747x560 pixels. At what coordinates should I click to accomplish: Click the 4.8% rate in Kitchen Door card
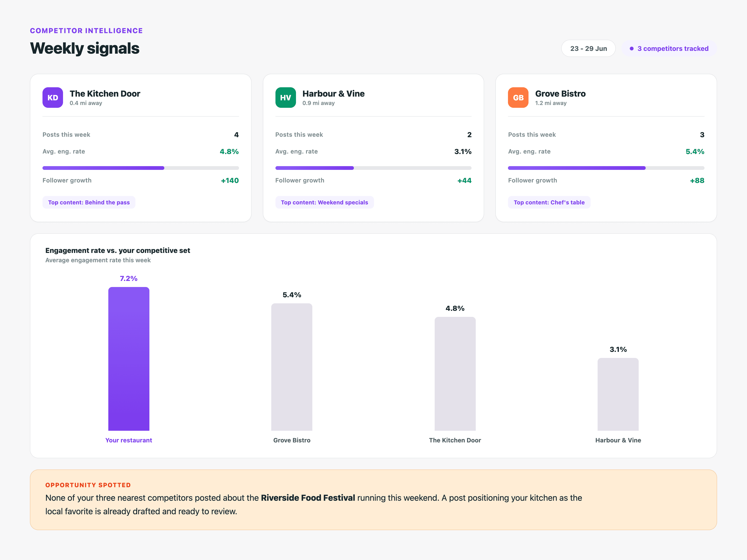(x=229, y=152)
